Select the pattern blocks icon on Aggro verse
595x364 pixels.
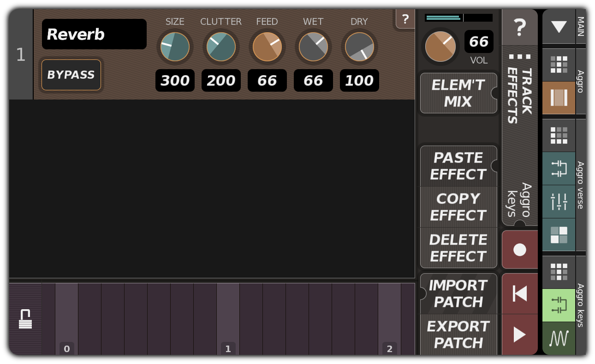(559, 235)
